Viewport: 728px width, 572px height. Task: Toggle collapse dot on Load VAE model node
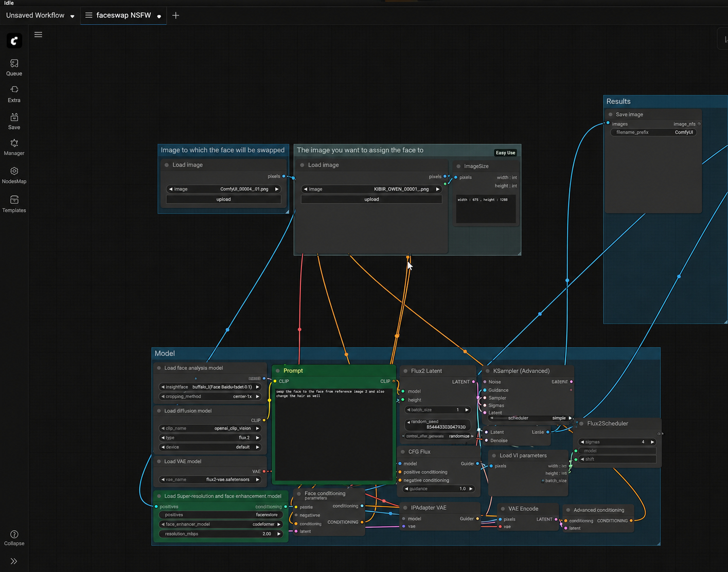click(159, 461)
